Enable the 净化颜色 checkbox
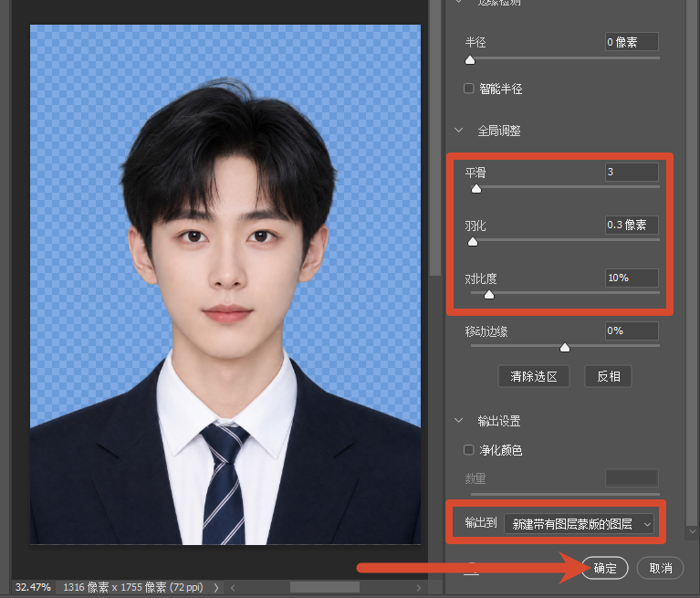This screenshot has width=700, height=598. pos(469,450)
